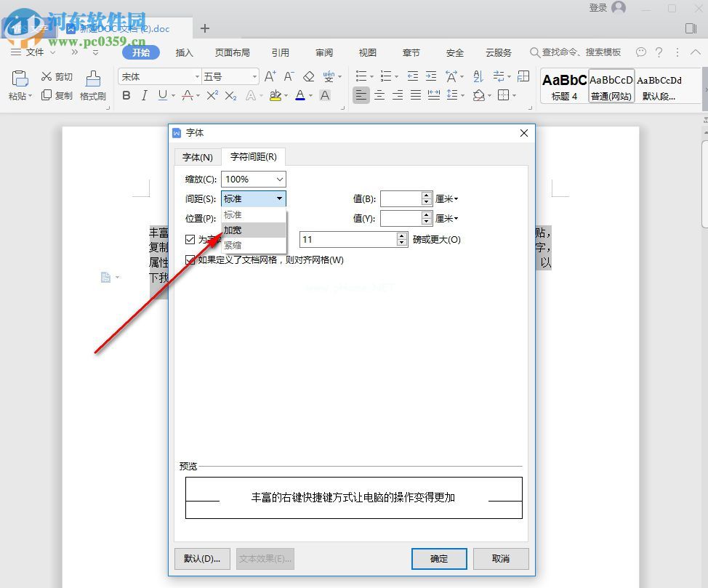Switch to the 字体(N) tab
The width and height of the screenshot is (708, 588).
(x=197, y=157)
